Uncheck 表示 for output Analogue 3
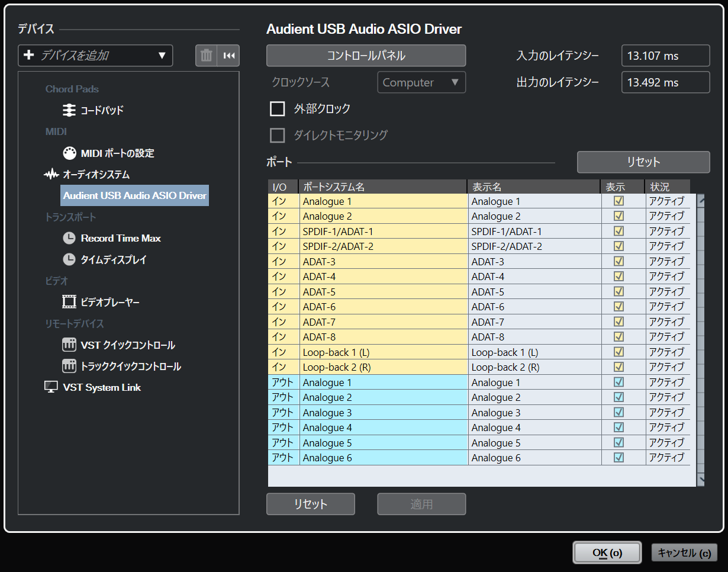This screenshot has height=572, width=728. tap(619, 412)
